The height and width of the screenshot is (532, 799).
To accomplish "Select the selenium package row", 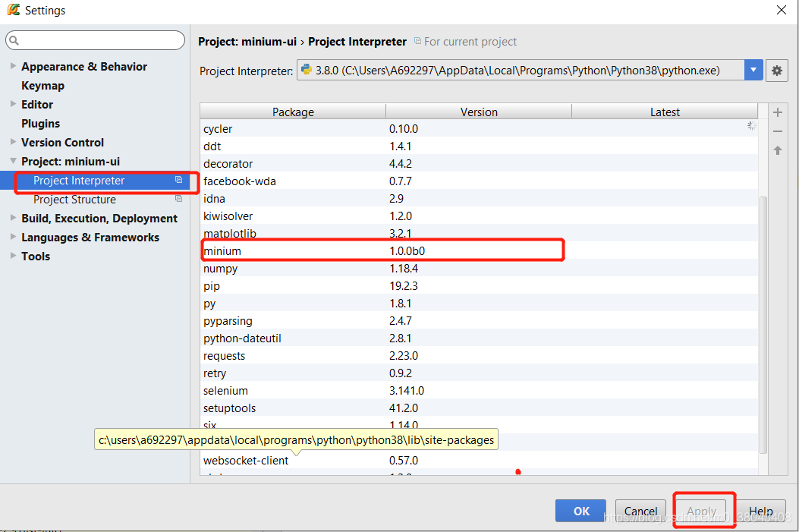I will click(479, 390).
